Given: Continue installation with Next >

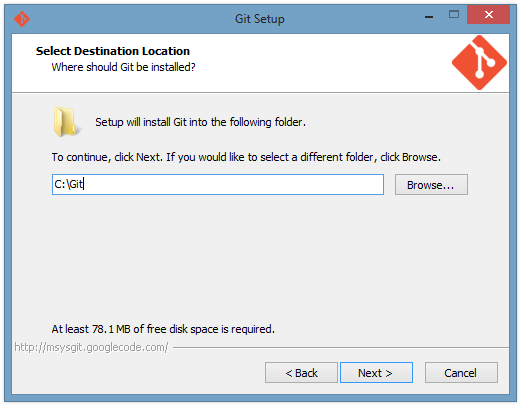Looking at the screenshot, I should (376, 373).
